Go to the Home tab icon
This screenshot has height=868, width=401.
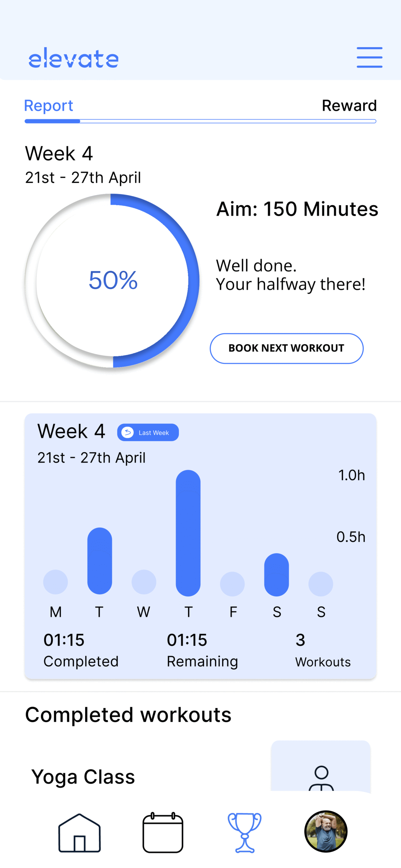[x=80, y=832]
